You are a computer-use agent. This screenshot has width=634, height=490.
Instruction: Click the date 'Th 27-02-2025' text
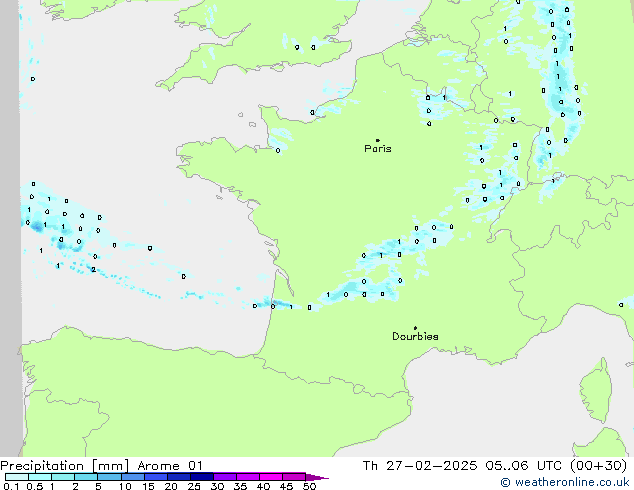pos(420,466)
